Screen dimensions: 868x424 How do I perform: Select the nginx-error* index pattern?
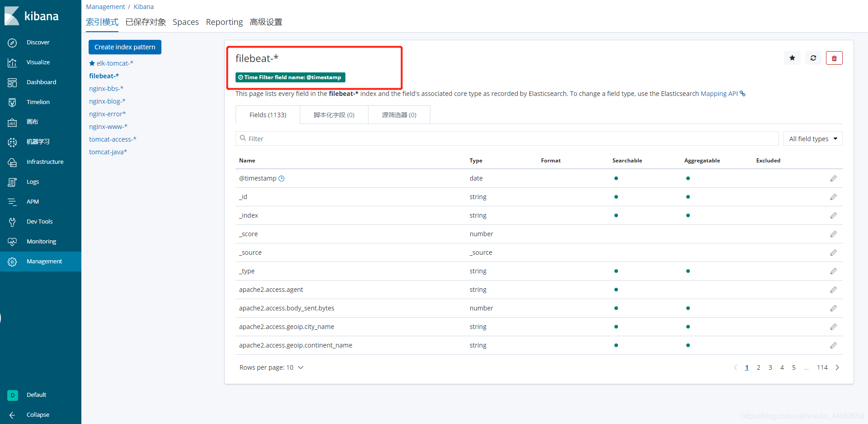point(108,114)
